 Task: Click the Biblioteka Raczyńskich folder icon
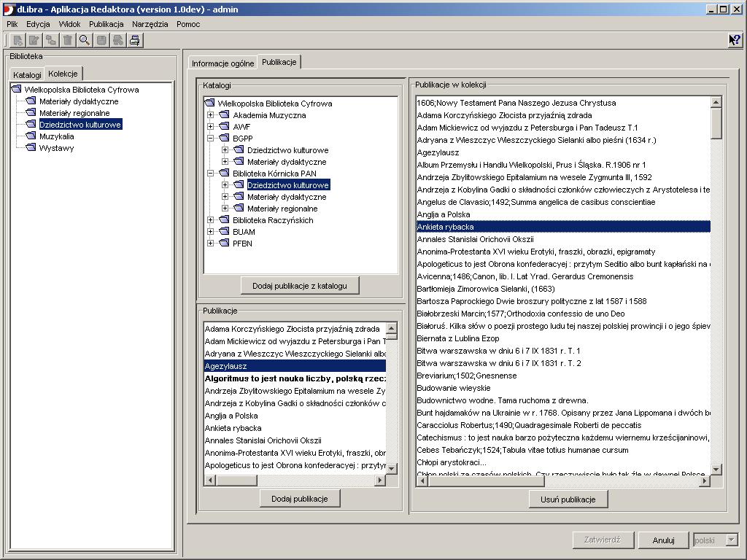tap(224, 220)
